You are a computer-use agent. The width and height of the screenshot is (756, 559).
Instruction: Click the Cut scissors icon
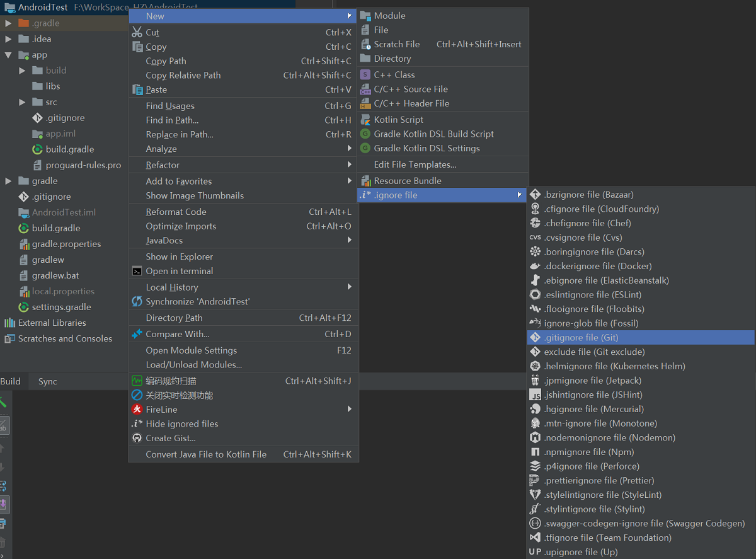click(x=137, y=32)
